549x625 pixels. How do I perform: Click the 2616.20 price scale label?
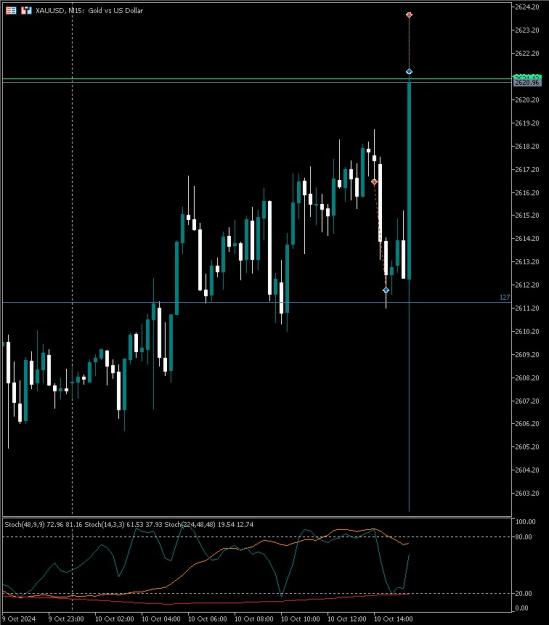(x=527, y=193)
